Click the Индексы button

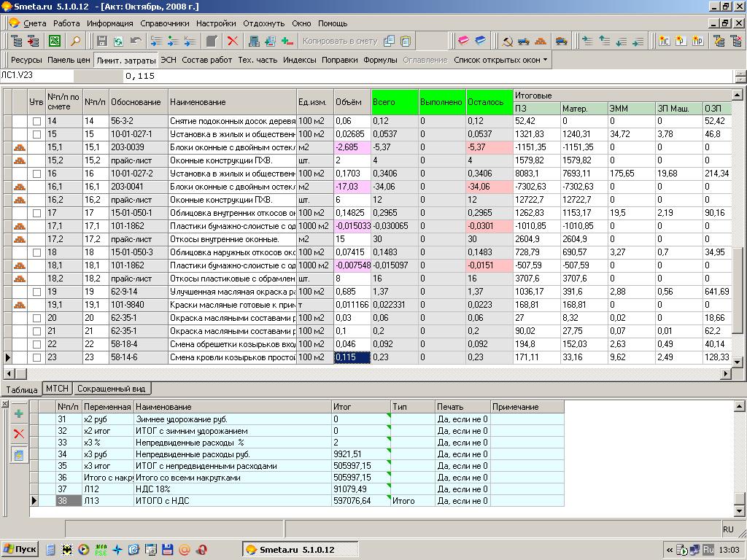point(299,60)
